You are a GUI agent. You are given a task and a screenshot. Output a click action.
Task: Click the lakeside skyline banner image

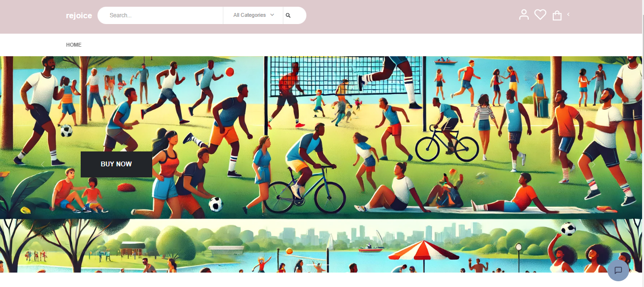tap(322, 246)
